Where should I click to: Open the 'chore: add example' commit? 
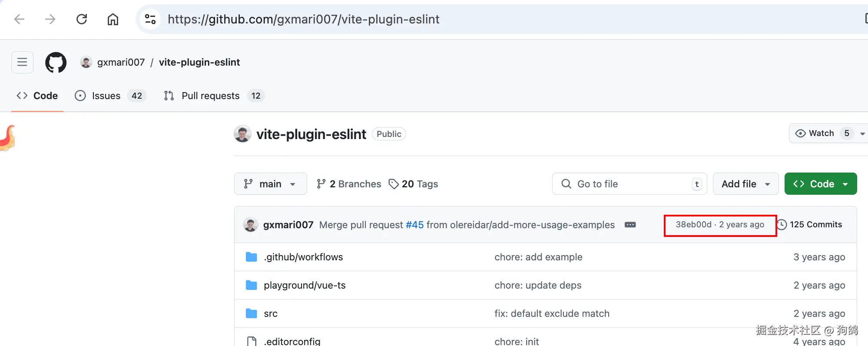tap(538, 257)
